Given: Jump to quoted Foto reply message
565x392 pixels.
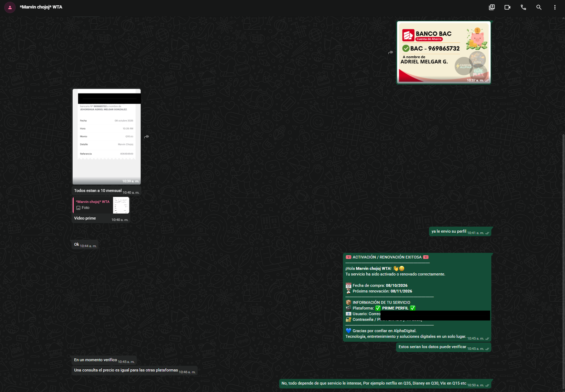Looking at the screenshot, I should pyautogui.click(x=101, y=205).
